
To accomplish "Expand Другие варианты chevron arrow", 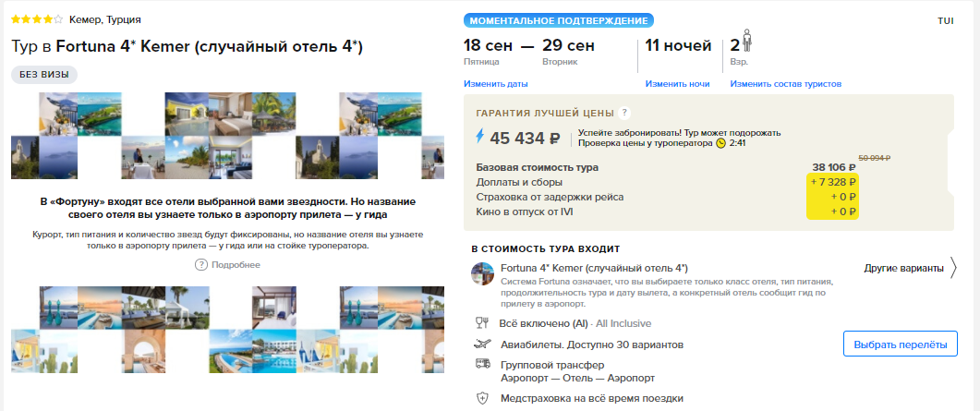I will [953, 268].
